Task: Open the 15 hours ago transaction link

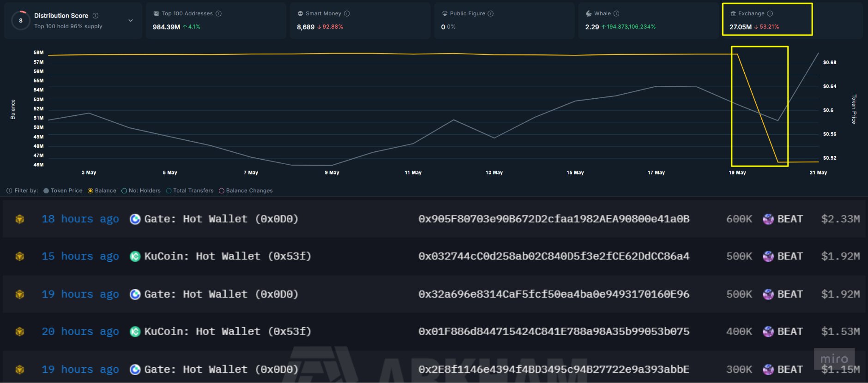Action: tap(80, 257)
